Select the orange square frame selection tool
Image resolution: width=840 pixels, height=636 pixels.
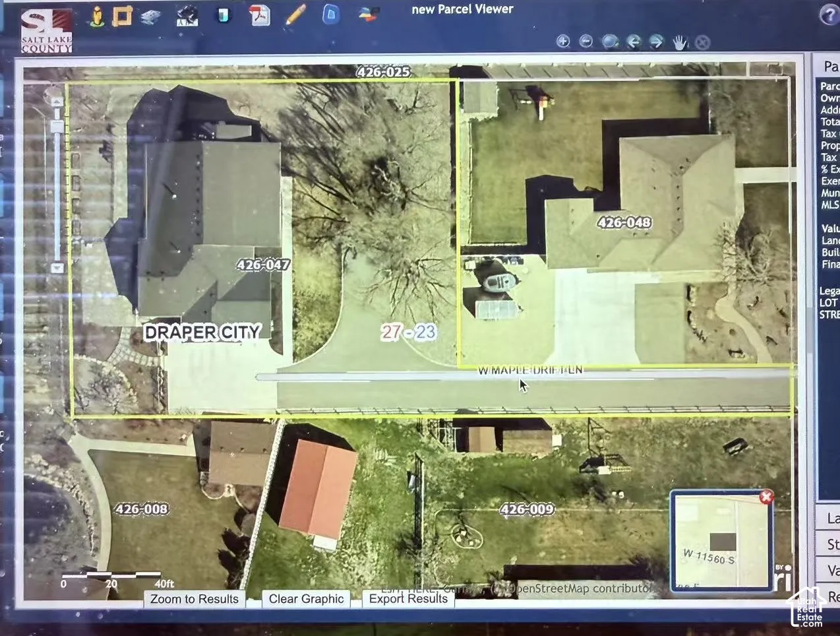pyautogui.click(x=123, y=16)
